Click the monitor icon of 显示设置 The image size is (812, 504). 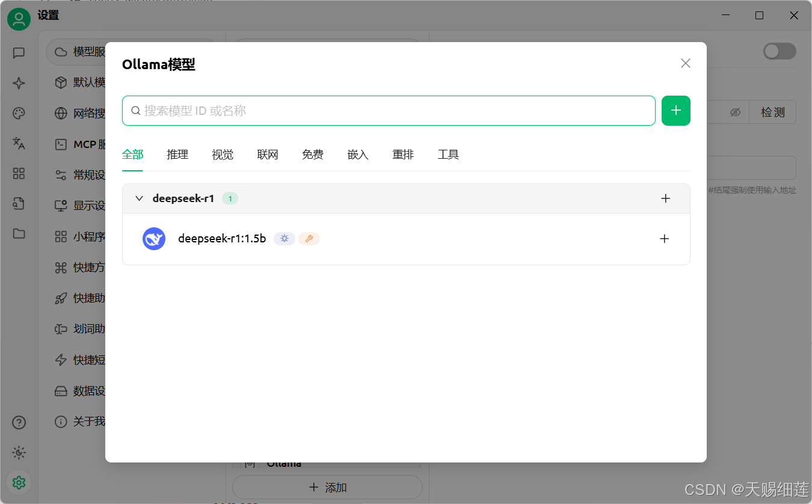coord(61,206)
